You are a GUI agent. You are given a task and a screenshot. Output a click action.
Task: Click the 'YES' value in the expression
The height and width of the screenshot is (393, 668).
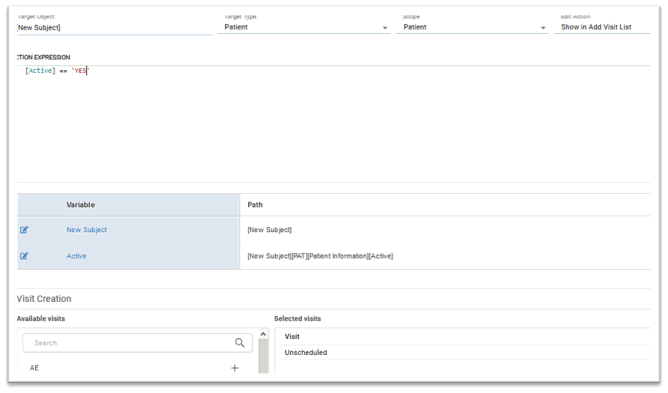(x=80, y=71)
